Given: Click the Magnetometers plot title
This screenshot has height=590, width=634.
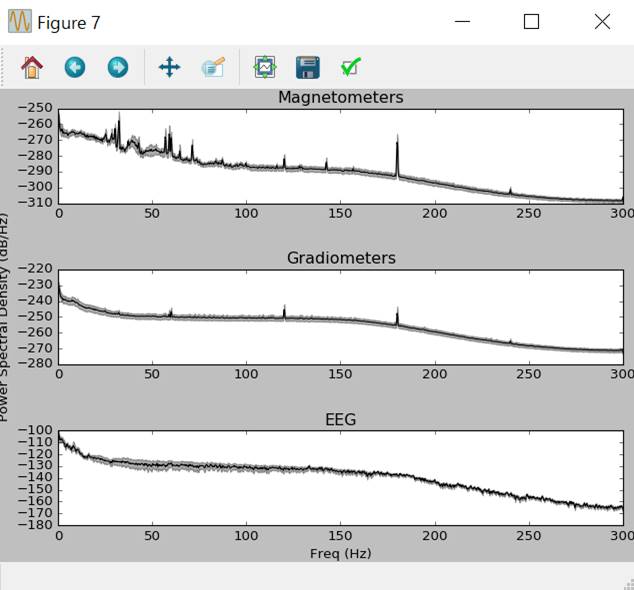Looking at the screenshot, I should click(x=340, y=97).
